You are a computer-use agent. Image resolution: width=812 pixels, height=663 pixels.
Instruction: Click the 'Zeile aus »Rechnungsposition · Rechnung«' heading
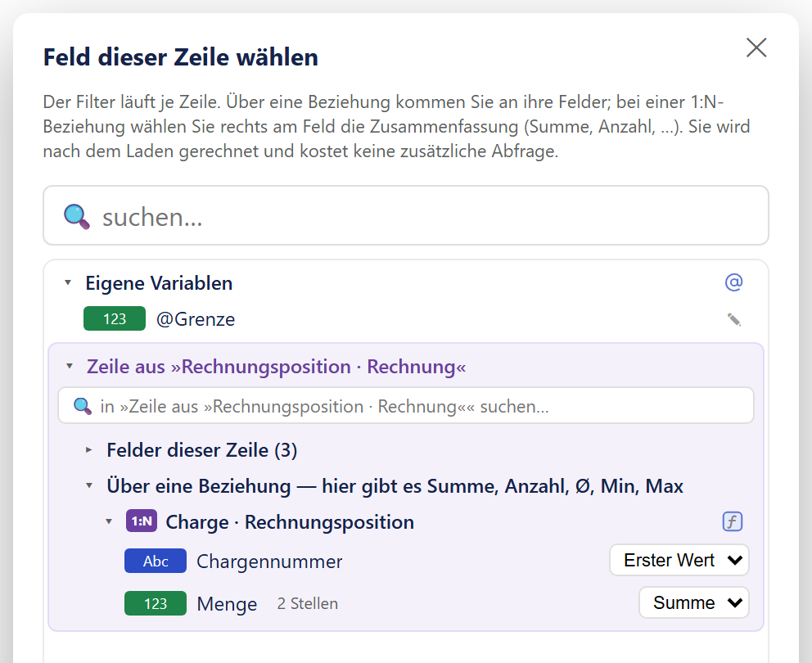point(276,367)
